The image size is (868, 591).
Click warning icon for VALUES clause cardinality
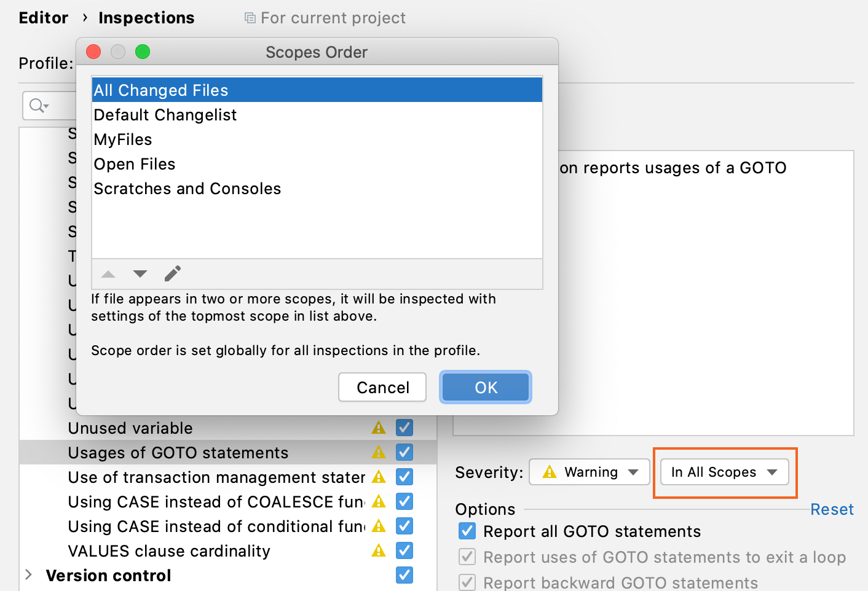(379, 550)
